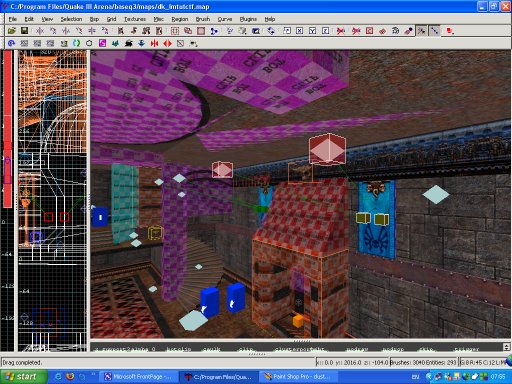
Task: Click the diagonal-line box icon
Action: point(180,43)
